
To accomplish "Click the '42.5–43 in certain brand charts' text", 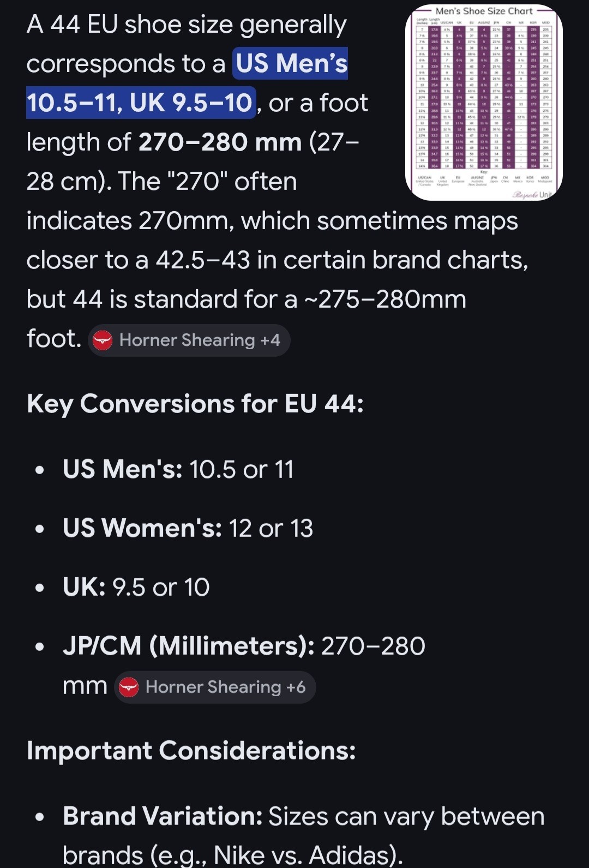I will pos(342,260).
